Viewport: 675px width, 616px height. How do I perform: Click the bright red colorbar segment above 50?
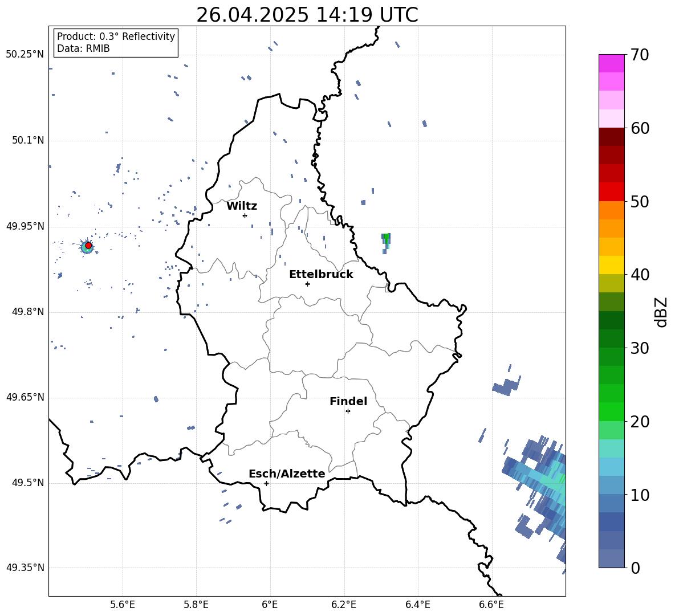[611, 192]
